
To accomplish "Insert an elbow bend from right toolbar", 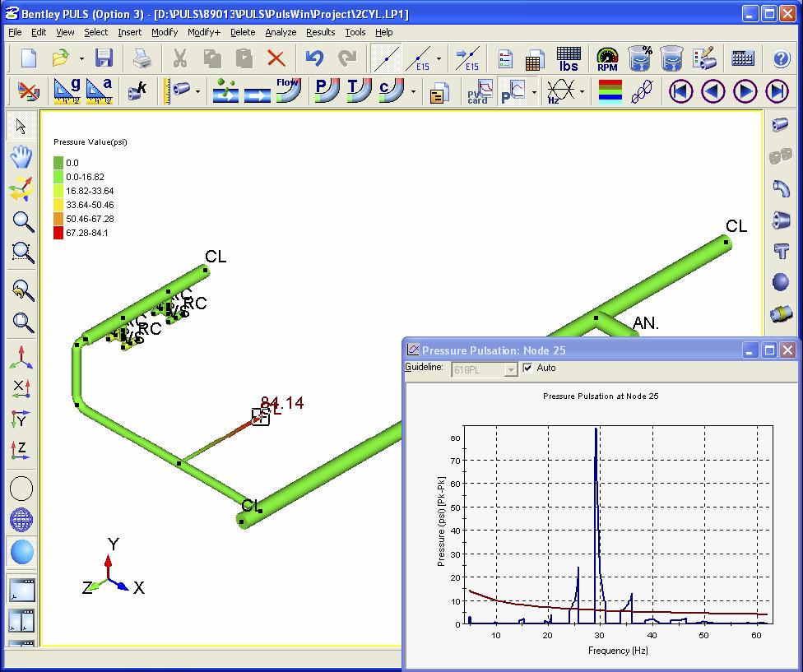I will tap(781, 188).
